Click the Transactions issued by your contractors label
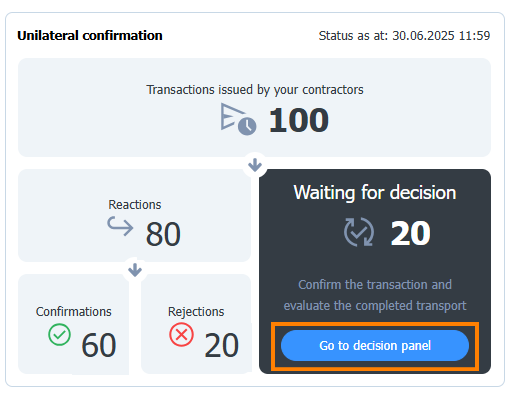The width and height of the screenshot is (512, 399). click(x=255, y=90)
